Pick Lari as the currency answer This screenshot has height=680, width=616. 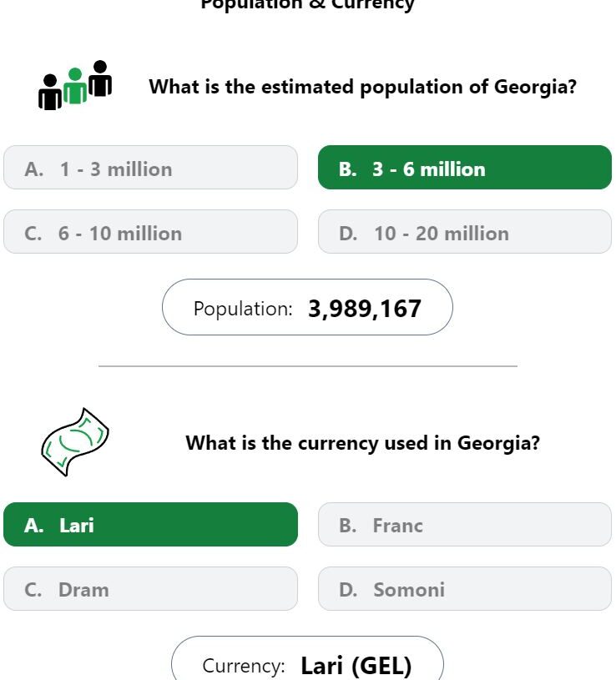[150, 524]
